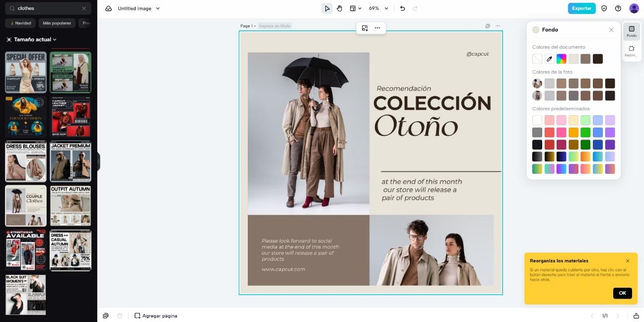Select the SPECIAL OFFER template thumbnail
The image size is (644, 322).
[x=25, y=72]
